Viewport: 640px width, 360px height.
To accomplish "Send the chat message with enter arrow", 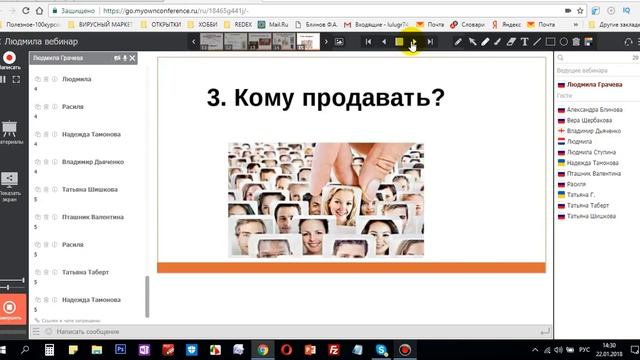I will pyautogui.click(x=545, y=332).
